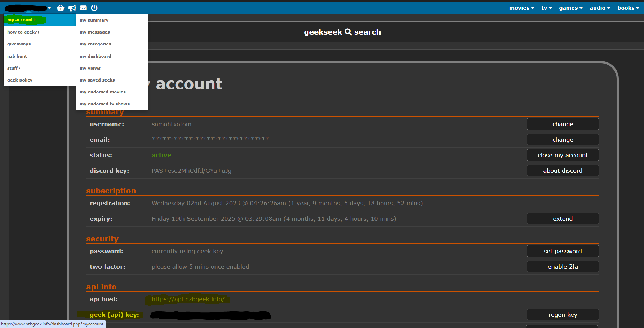This screenshot has height=328, width=644.
Task: Click regen key button
Action: point(563,315)
